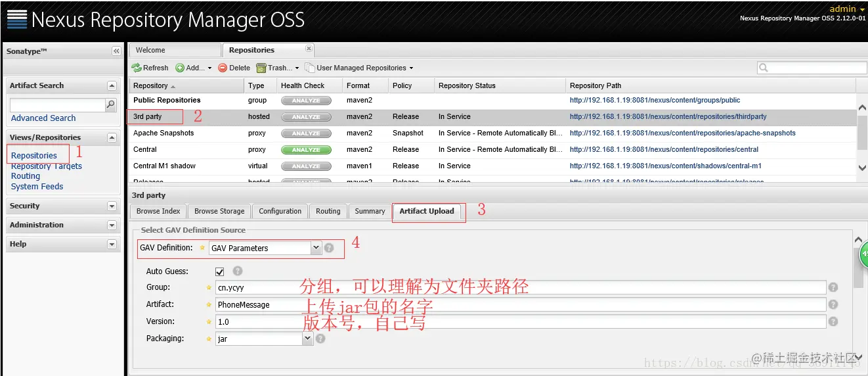This screenshot has width=868, height=376.
Task: Sort by the Type column header
Action: 261,85
